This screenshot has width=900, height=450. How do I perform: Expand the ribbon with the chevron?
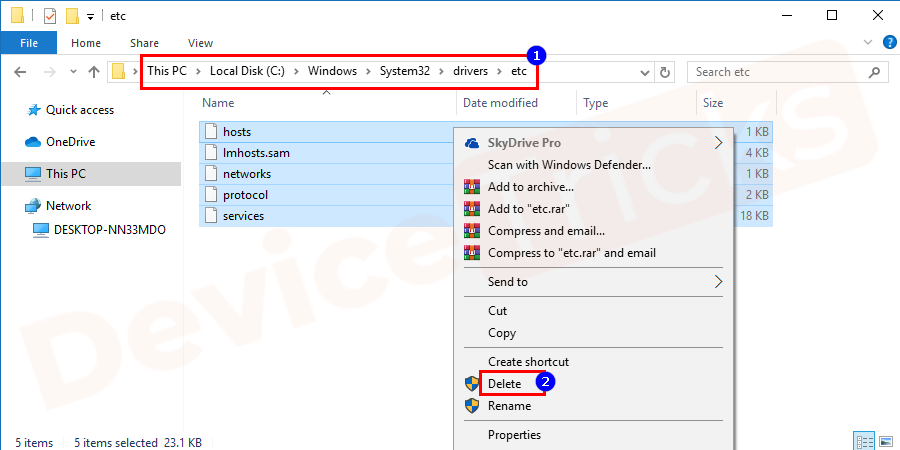[866, 43]
